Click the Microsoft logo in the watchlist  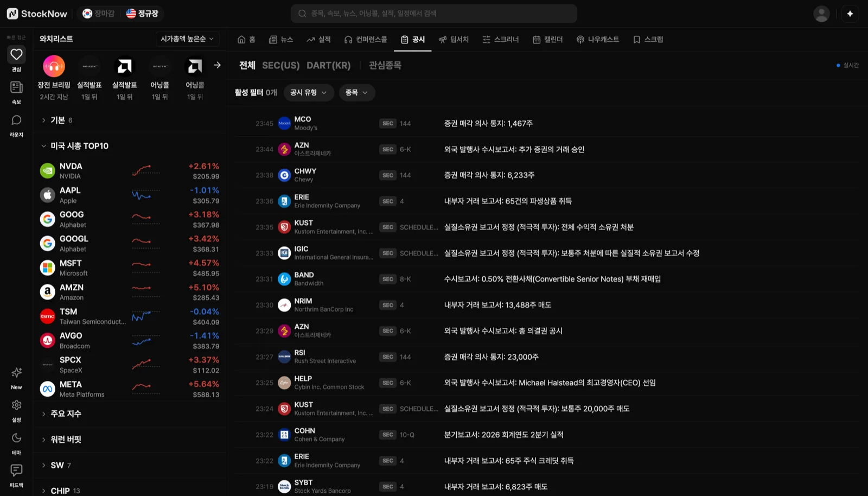tap(48, 268)
